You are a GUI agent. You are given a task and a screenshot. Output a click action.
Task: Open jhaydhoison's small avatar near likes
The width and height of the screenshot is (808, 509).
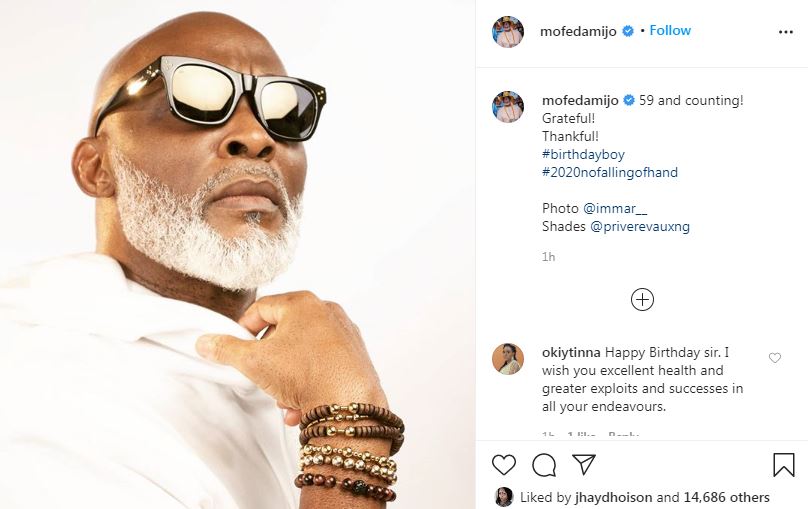point(504,497)
